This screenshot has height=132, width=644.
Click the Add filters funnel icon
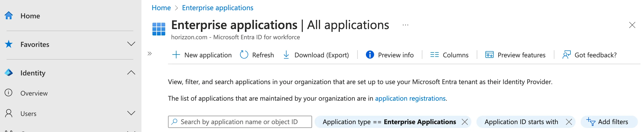[x=591, y=122]
